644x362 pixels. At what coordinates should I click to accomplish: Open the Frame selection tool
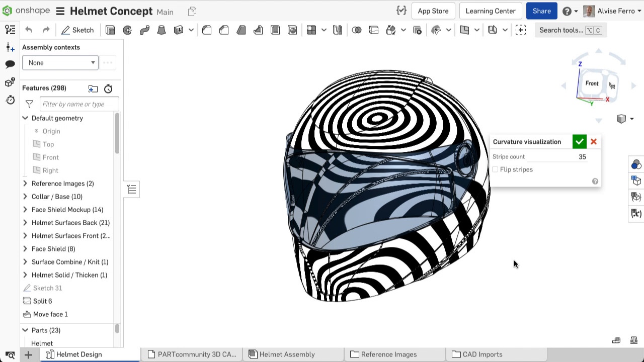tap(521, 30)
